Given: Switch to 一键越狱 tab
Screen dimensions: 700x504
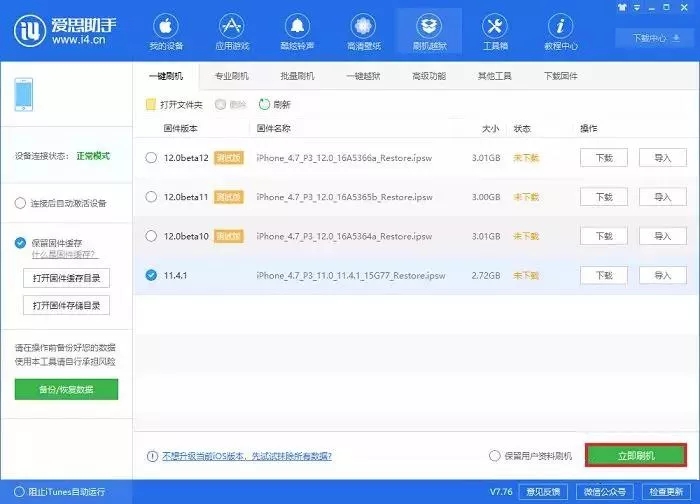Looking at the screenshot, I should tap(364, 76).
